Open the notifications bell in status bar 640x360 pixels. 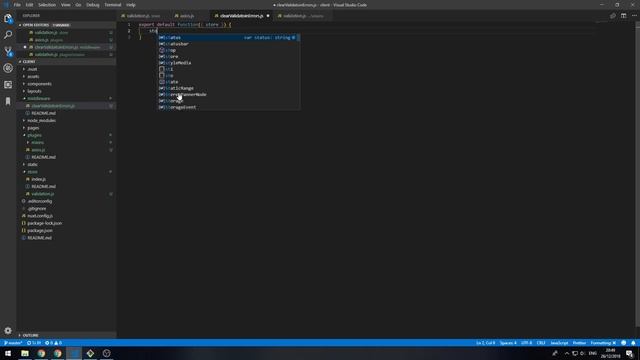point(633,343)
